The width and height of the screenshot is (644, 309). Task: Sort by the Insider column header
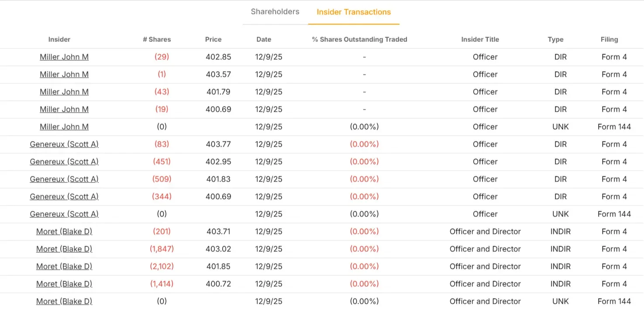click(x=59, y=39)
